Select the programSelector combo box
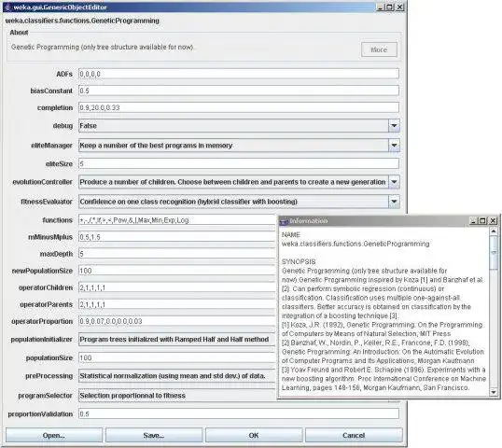Viewport: 502px width, 448px height. point(176,396)
